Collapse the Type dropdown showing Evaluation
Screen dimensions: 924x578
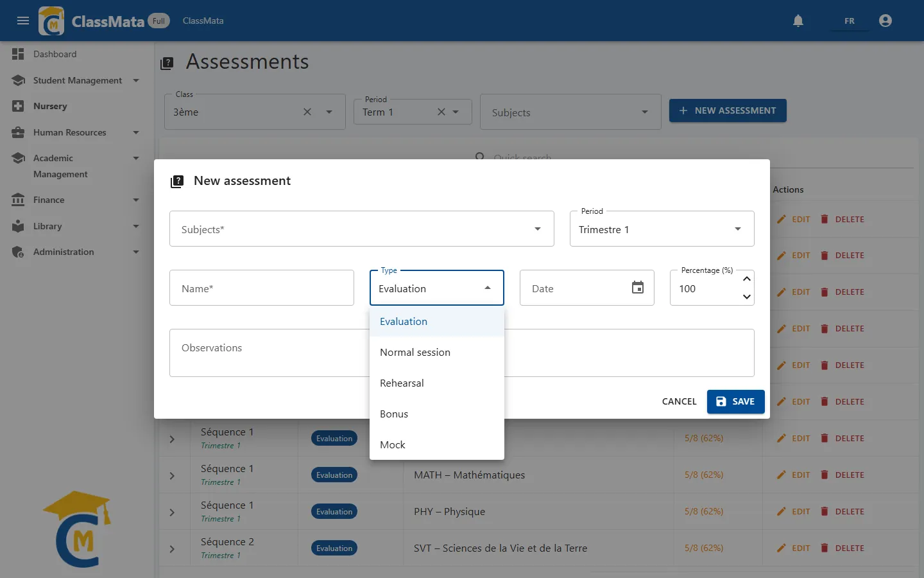coord(437,288)
